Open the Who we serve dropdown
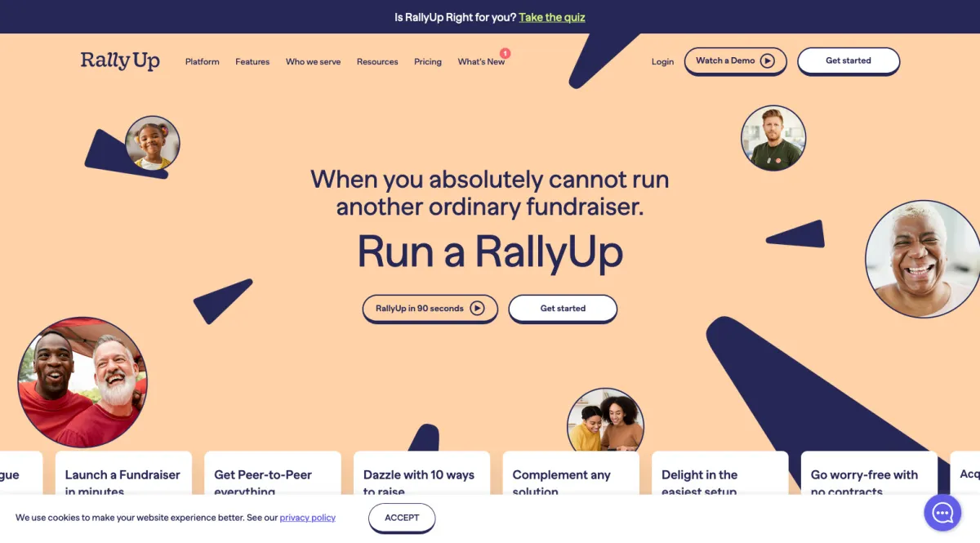980x543 pixels. 313,62
